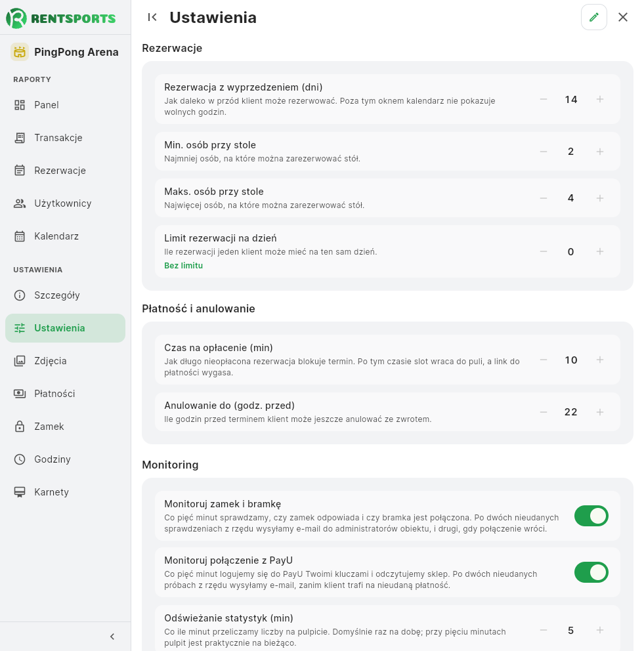Screen dimensions: 644x651
Task: Decrease Rezerwacja z wyprzedzeniem days
Action: tap(544, 99)
